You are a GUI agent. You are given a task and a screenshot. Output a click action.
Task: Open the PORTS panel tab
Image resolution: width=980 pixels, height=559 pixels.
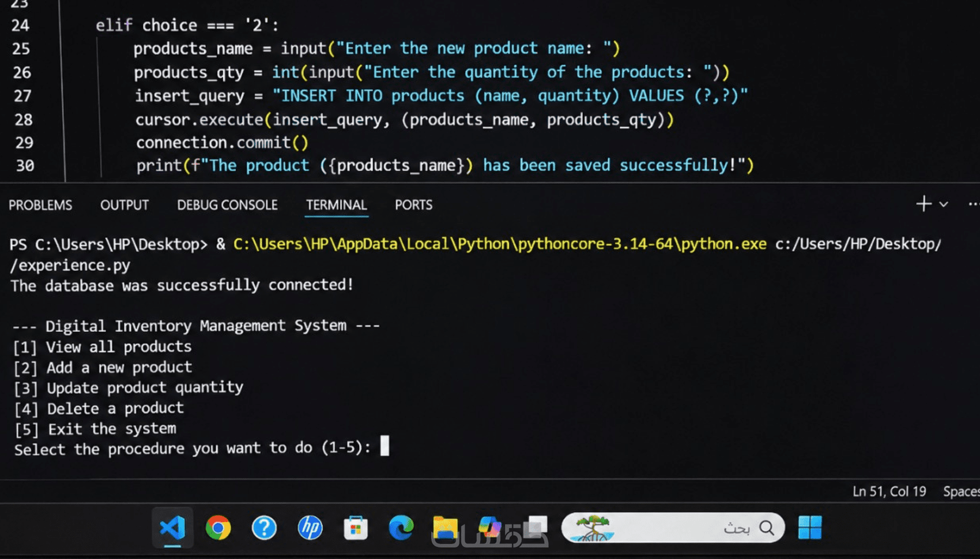tap(413, 205)
